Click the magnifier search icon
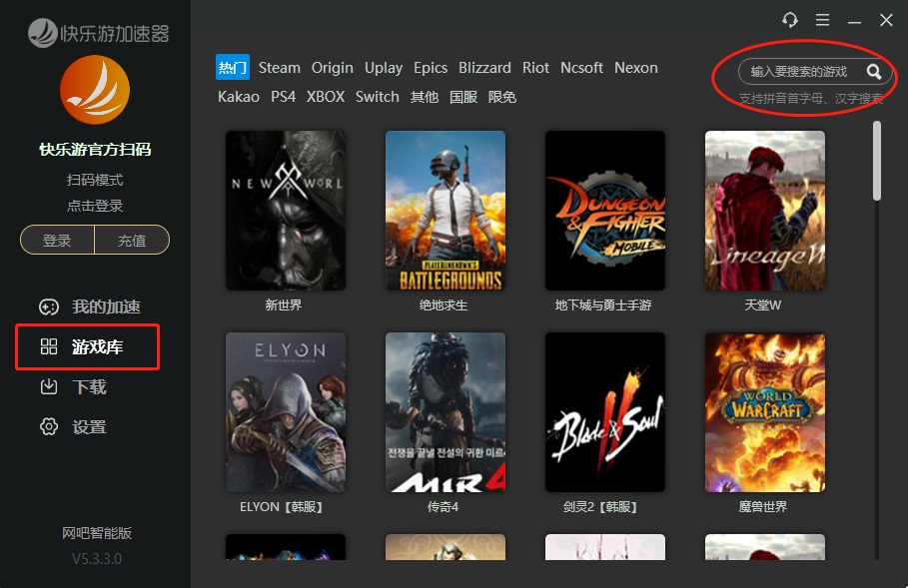 pyautogui.click(x=874, y=72)
